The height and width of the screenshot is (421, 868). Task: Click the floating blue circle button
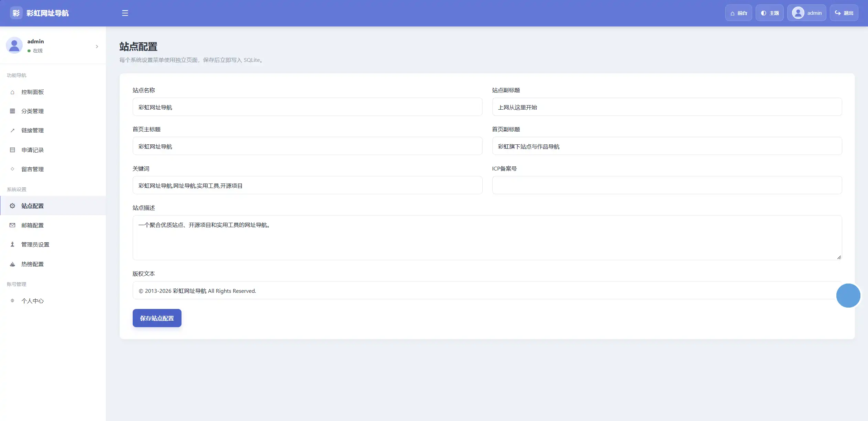848,296
